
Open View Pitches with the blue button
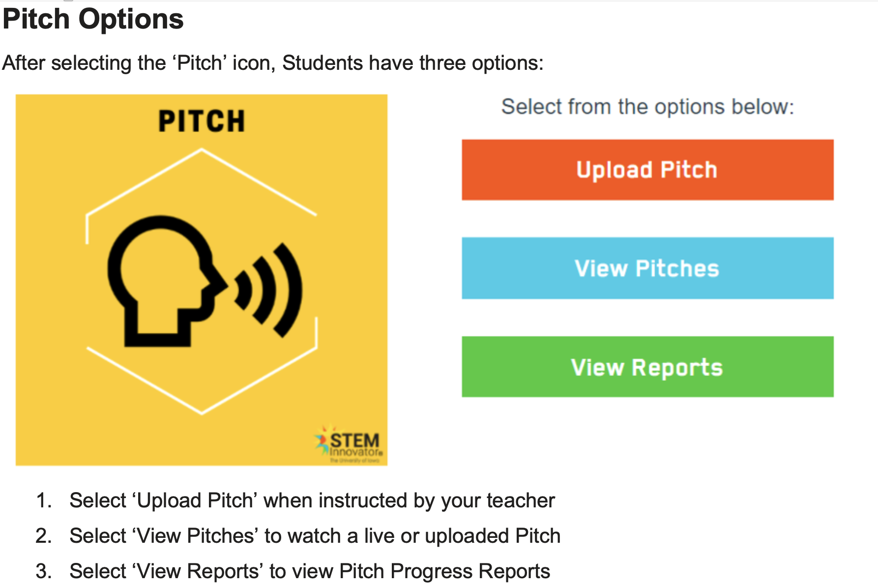pos(647,268)
